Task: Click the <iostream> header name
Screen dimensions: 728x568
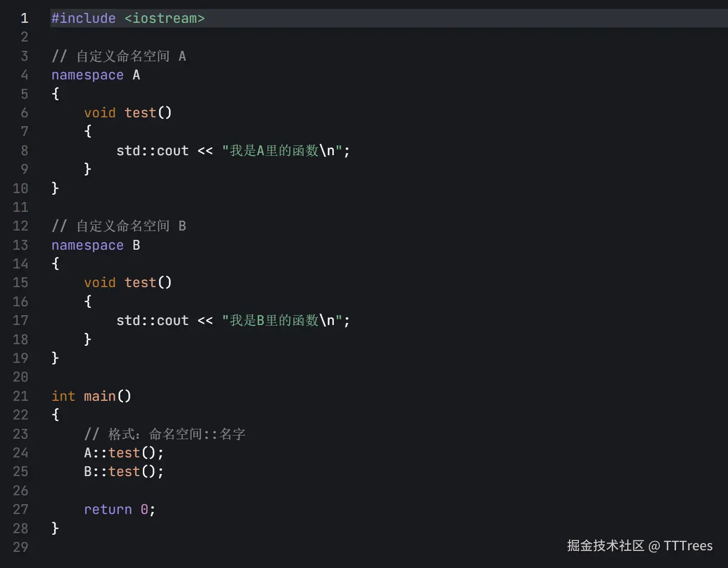Action: click(164, 19)
